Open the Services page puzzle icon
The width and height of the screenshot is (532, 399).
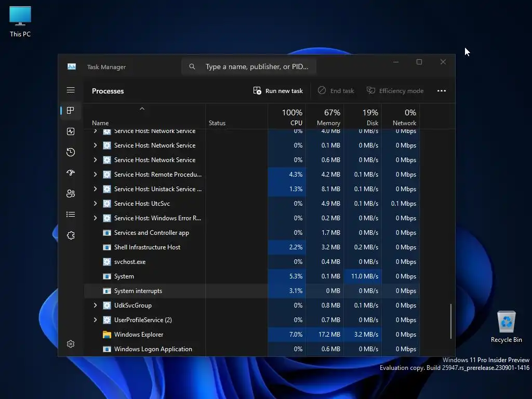pyautogui.click(x=71, y=235)
